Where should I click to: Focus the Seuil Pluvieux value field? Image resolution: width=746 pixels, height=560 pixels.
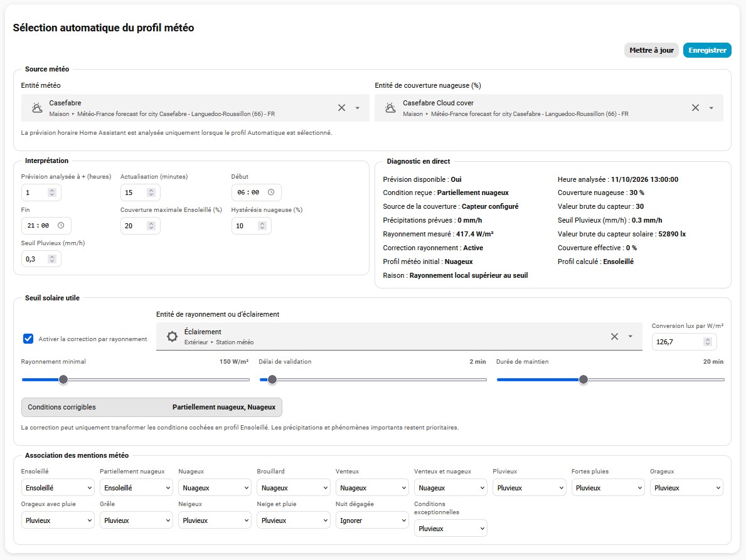pyautogui.click(x=41, y=259)
